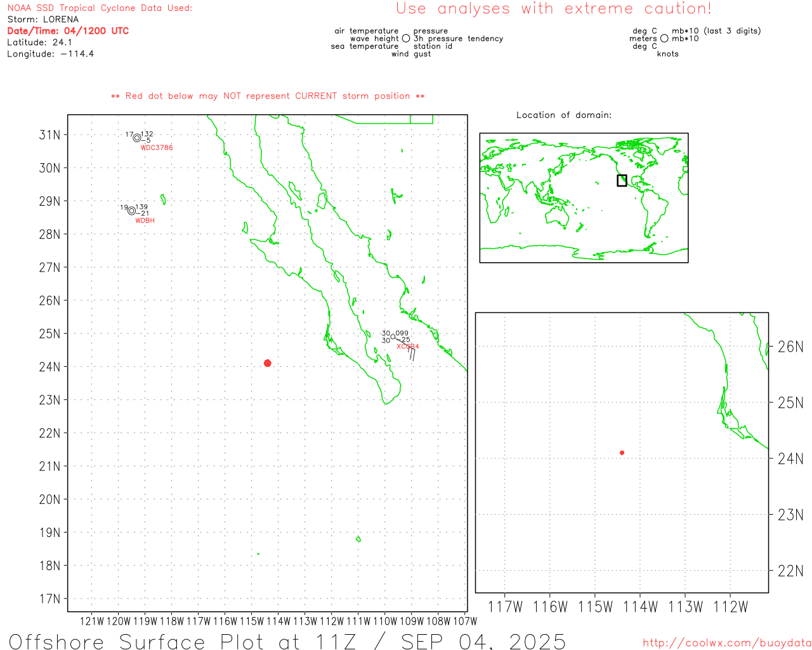Click the '117W' label on inset map
This screenshot has width=812, height=650.
pos(506,607)
